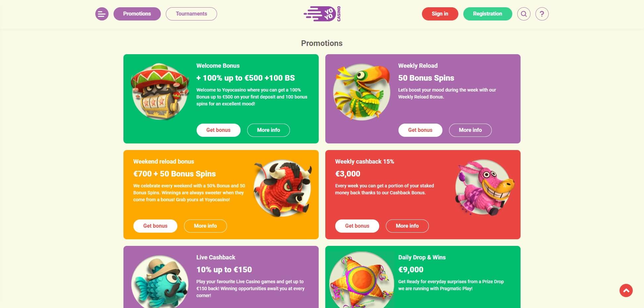644x308 pixels.
Task: Open the hamburger menu icon
Action: click(x=102, y=14)
